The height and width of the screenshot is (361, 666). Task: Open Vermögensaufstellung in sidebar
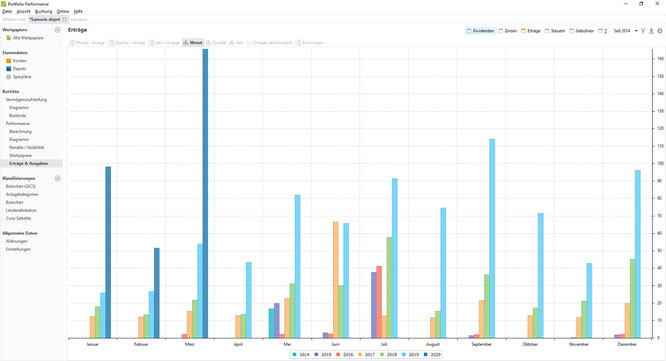click(26, 100)
